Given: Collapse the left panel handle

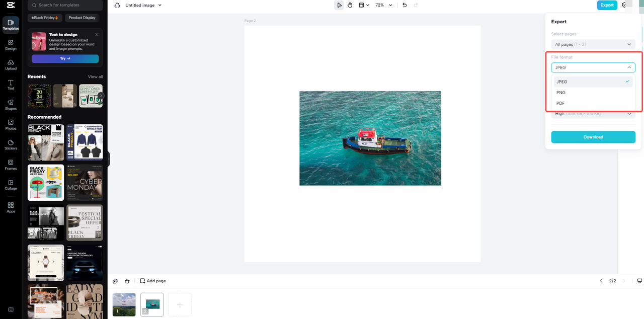Looking at the screenshot, I should click(x=108, y=159).
